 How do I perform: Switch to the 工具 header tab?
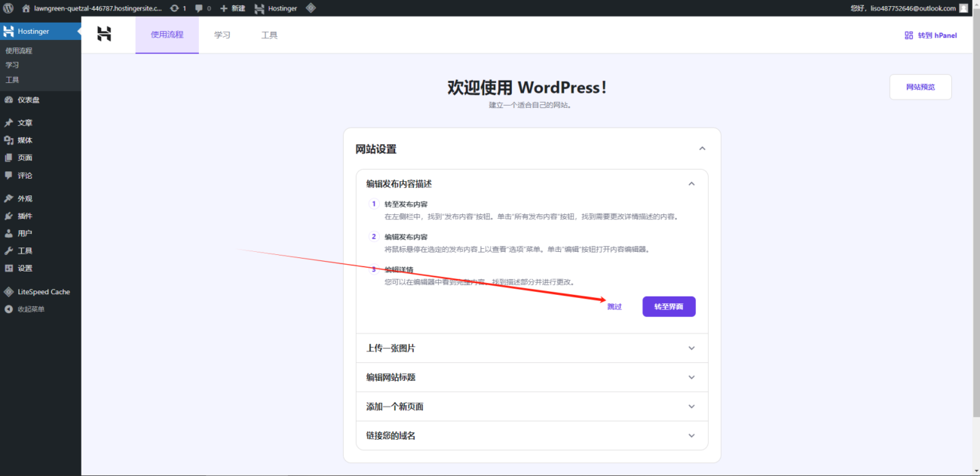tap(269, 35)
